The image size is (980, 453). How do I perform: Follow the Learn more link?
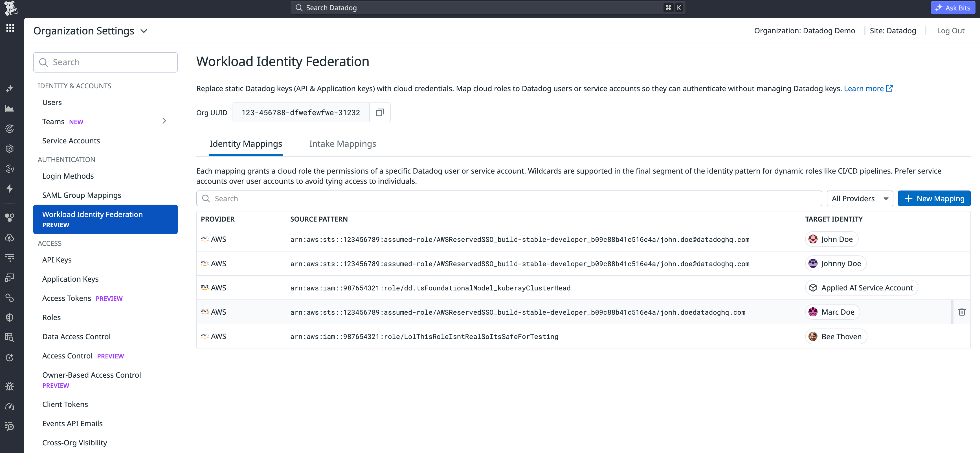863,88
